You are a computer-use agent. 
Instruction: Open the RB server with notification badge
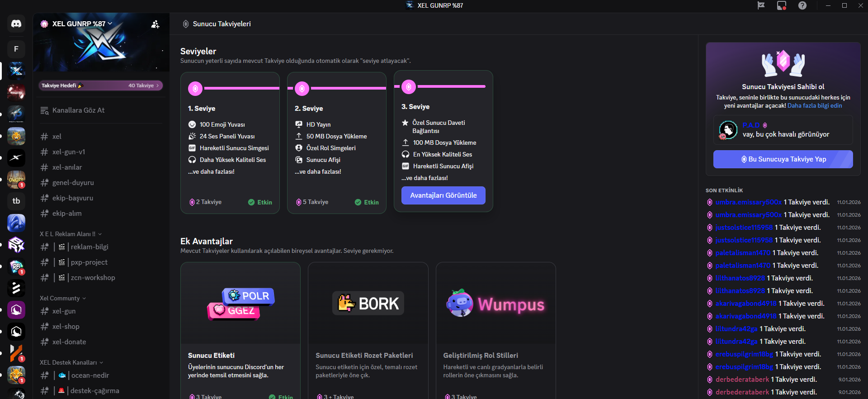pos(16,266)
